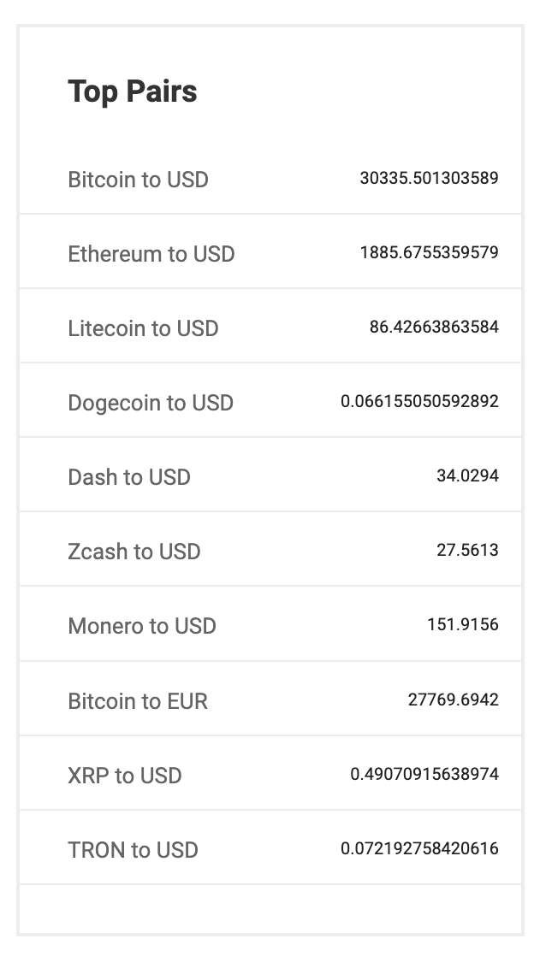Click the Dogecoin rate 0.066155050592892

(x=419, y=402)
